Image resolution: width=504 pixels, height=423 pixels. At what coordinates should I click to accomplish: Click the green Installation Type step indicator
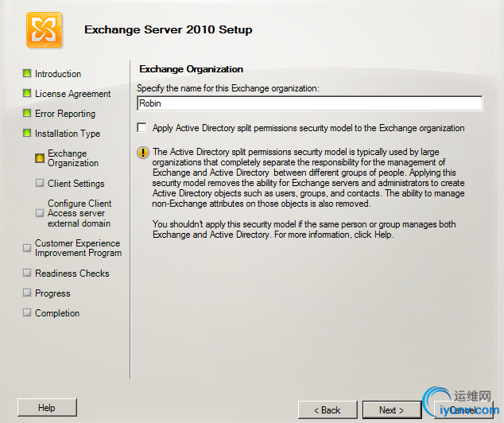click(x=27, y=133)
